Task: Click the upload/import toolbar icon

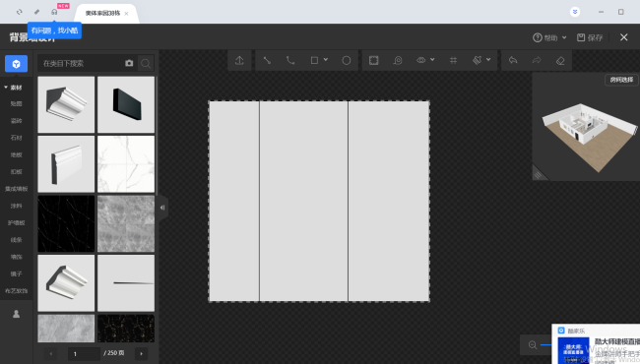Action: tap(239, 60)
